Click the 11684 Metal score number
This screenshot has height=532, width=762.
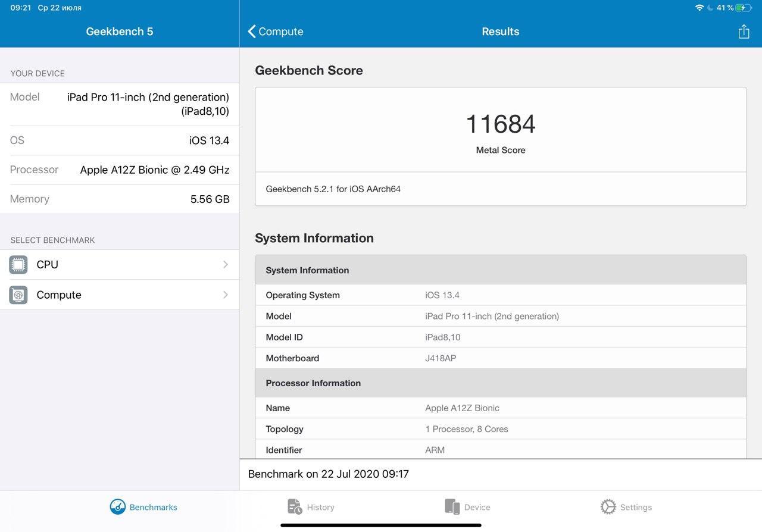click(501, 124)
